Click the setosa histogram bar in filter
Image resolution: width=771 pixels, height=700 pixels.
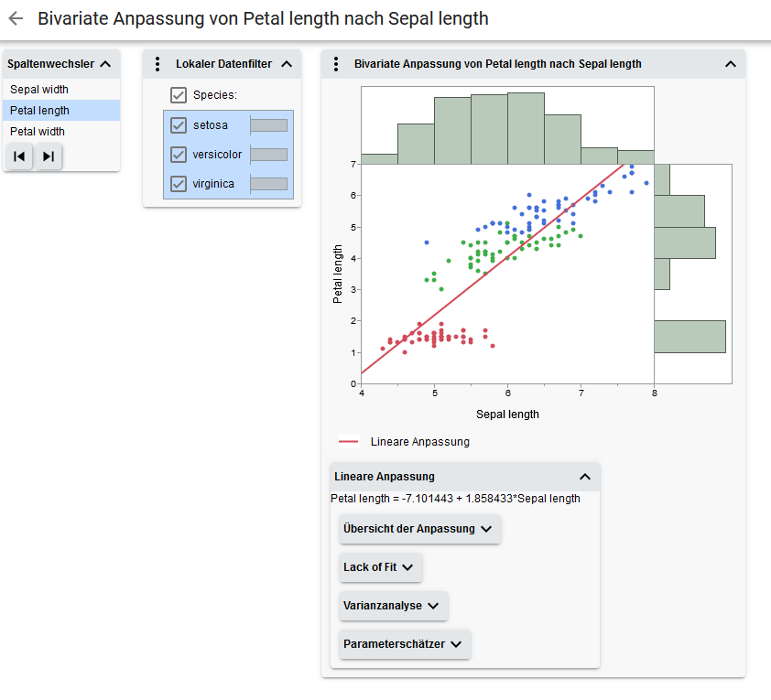[269, 125]
